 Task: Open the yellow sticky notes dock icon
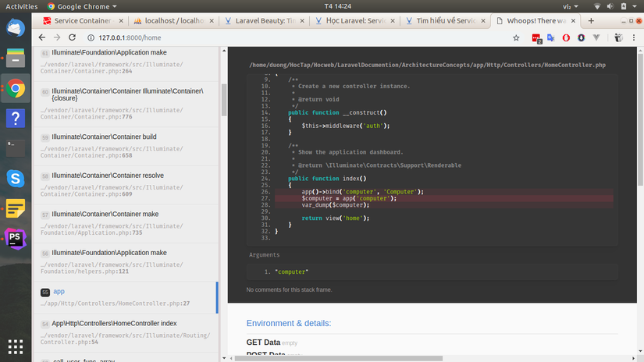16,208
